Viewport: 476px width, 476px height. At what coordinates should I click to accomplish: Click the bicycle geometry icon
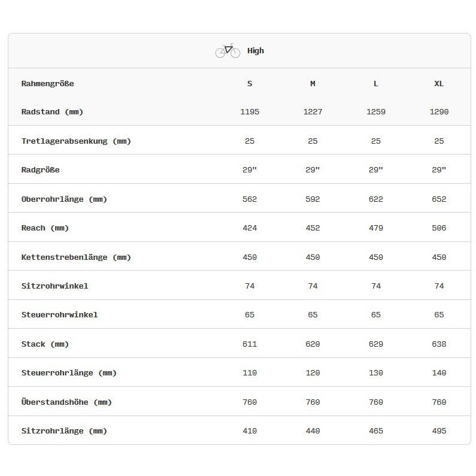[x=228, y=51]
